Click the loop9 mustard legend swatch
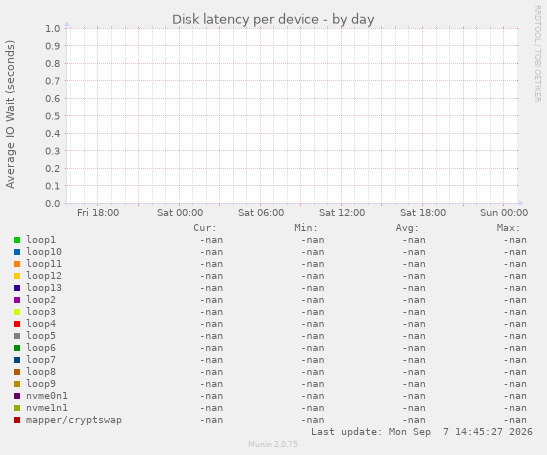The height and width of the screenshot is (455, 547). pyautogui.click(x=17, y=384)
